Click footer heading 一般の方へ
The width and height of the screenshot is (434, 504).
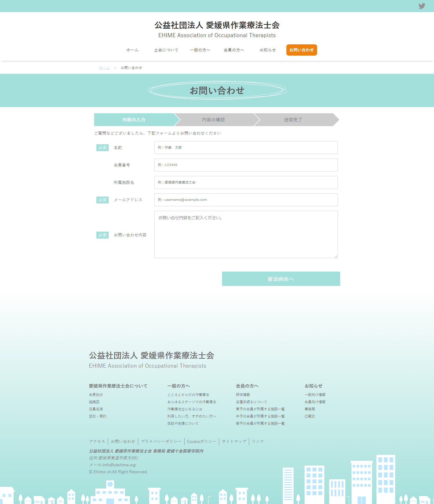click(x=179, y=386)
